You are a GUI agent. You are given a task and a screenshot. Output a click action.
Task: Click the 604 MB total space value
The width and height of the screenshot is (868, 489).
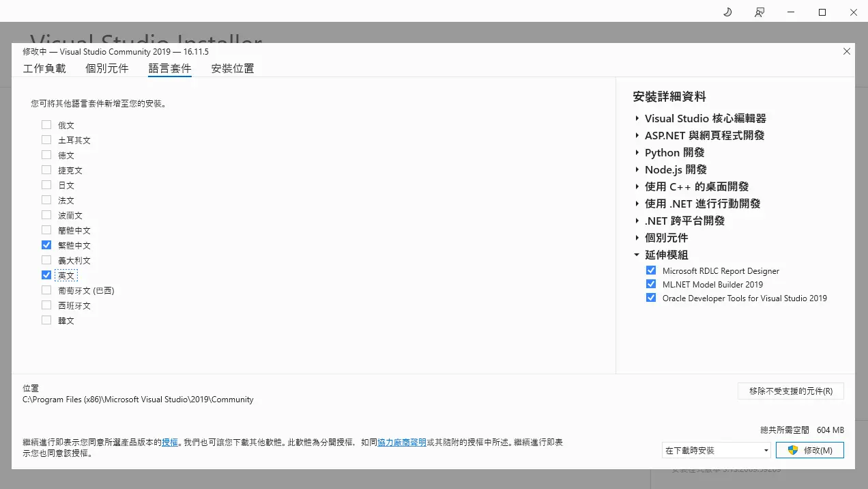[830, 430]
